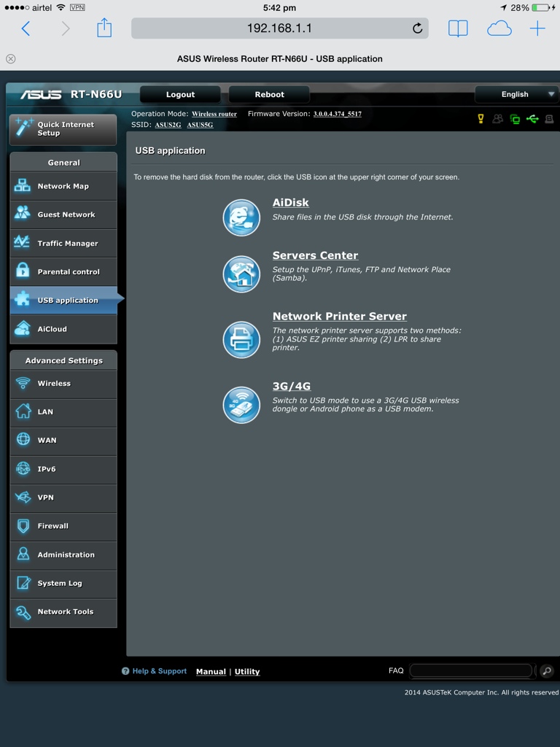This screenshot has width=560, height=747.
Task: Click the green network connection status icon
Action: tap(515, 119)
